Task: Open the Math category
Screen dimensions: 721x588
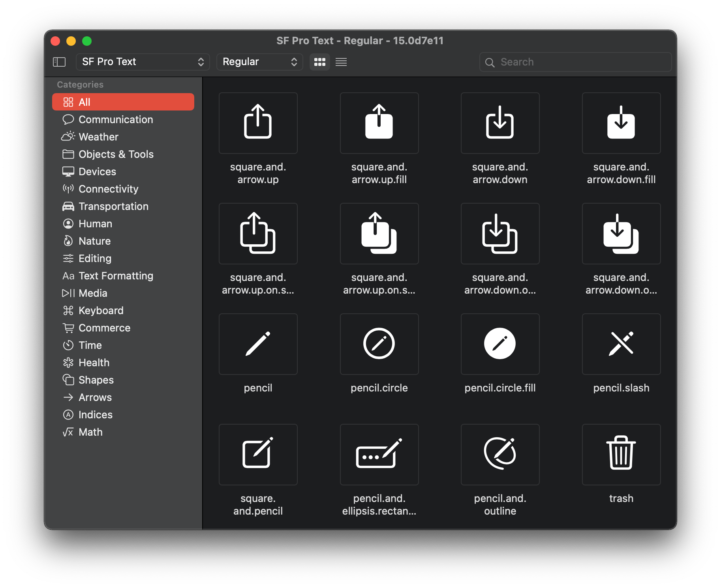Action: pos(123,432)
